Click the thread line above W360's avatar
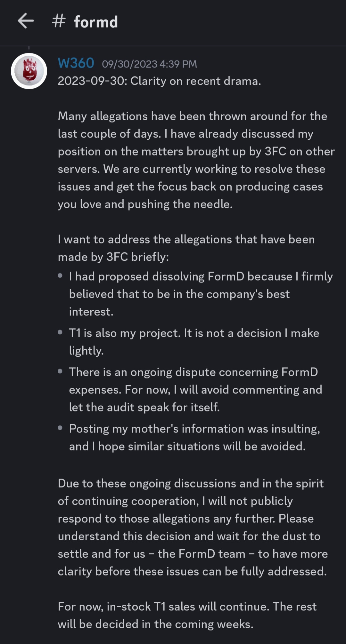 [29, 48]
